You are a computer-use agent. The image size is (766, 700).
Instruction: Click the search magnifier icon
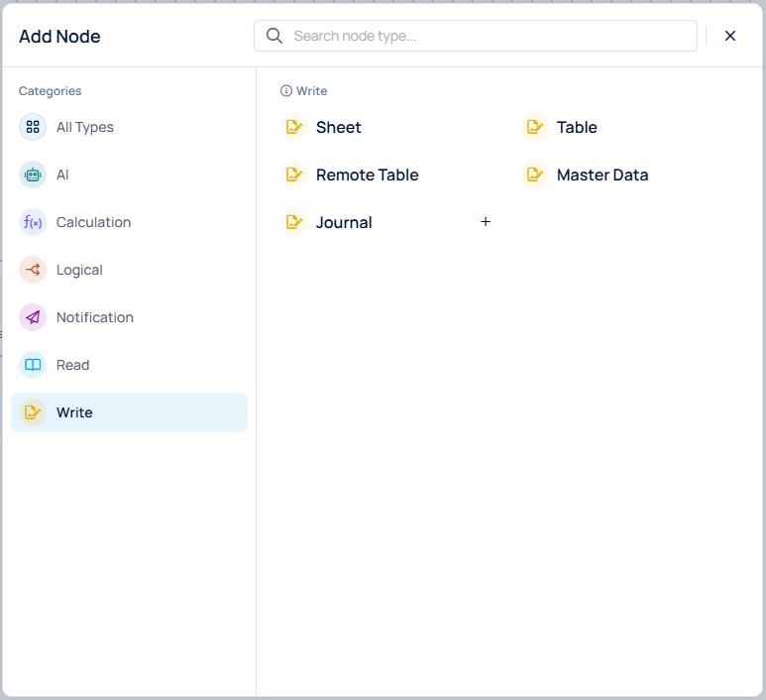[x=274, y=37]
